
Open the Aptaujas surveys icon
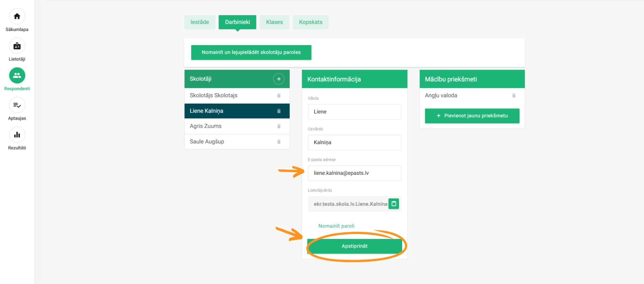coord(17,105)
